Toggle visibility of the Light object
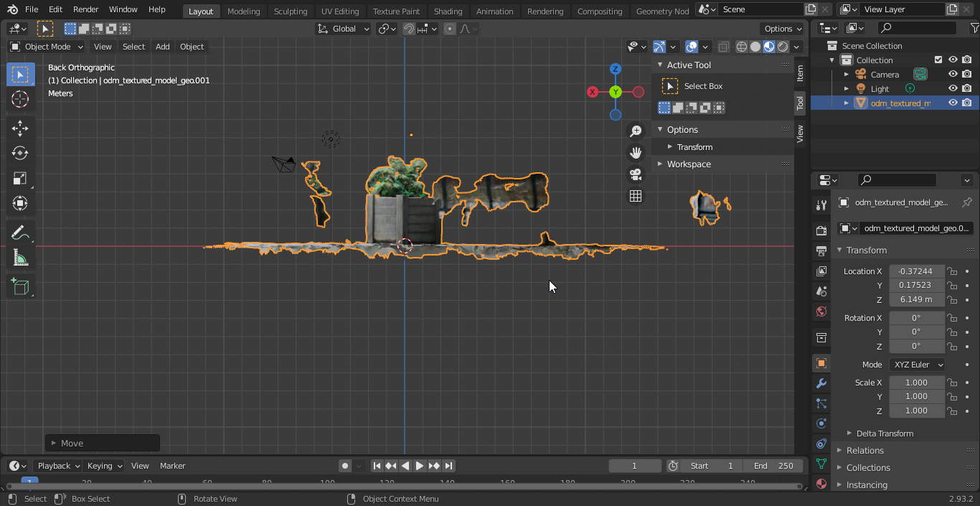Image resolution: width=980 pixels, height=506 pixels. pos(953,89)
